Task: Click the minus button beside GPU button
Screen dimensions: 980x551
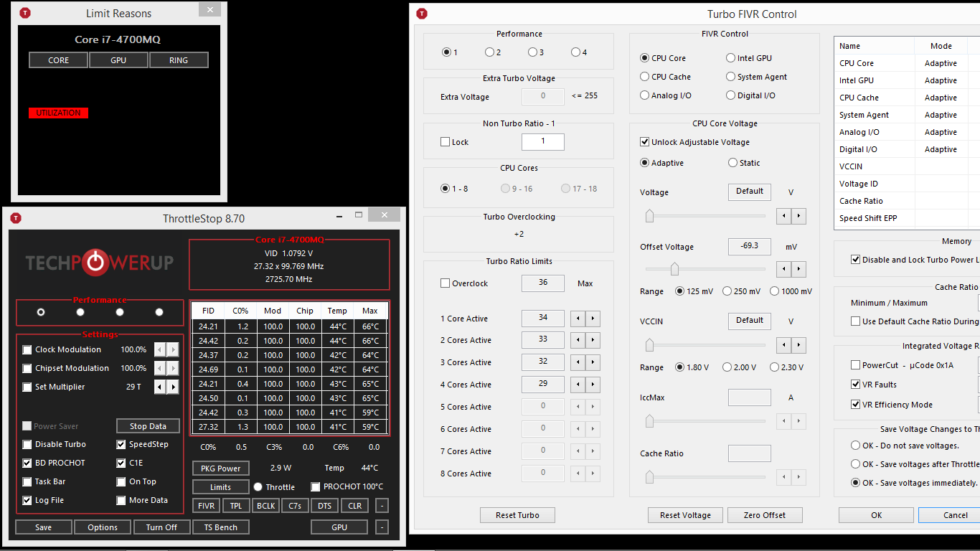Action: click(382, 527)
